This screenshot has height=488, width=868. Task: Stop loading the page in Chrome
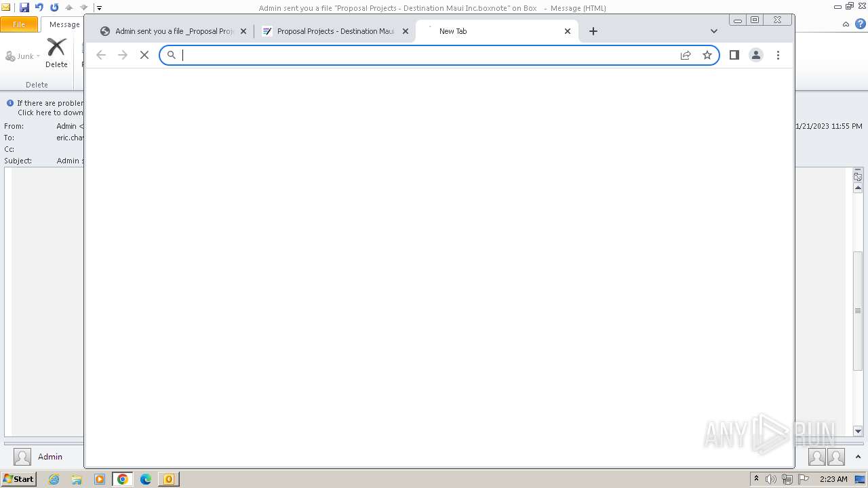[144, 55]
